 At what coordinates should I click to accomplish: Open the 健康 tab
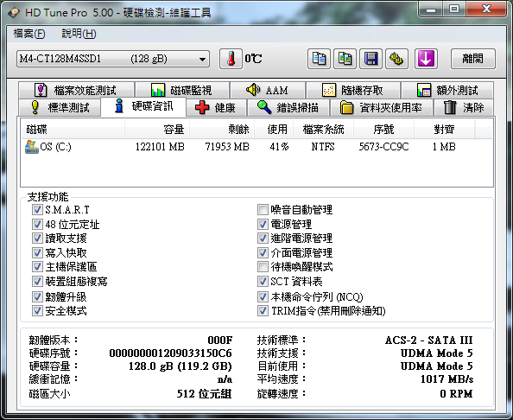point(216,107)
